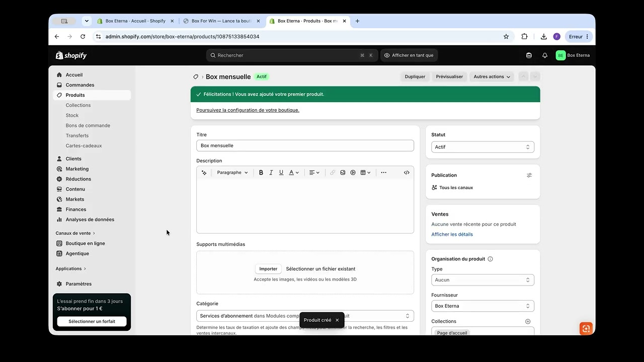644x362 pixels.
Task: Toggle bold formatting in description editor
Action: click(261, 172)
